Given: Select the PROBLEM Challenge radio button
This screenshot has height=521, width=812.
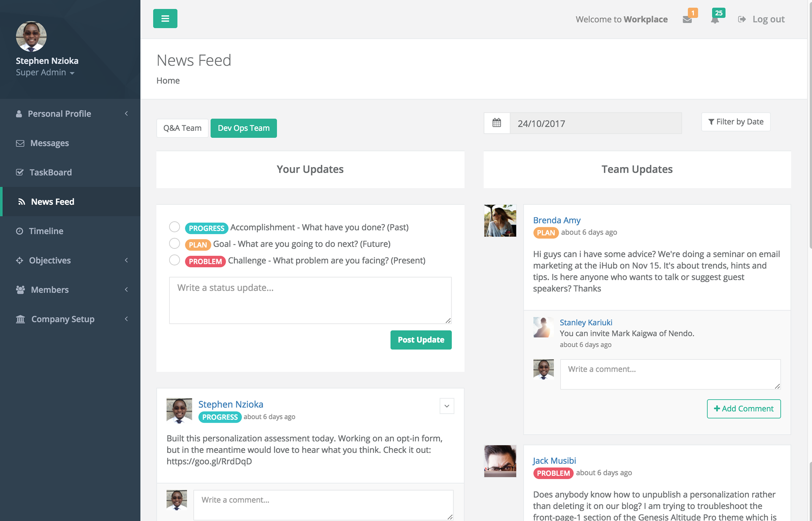Looking at the screenshot, I should click(x=175, y=260).
